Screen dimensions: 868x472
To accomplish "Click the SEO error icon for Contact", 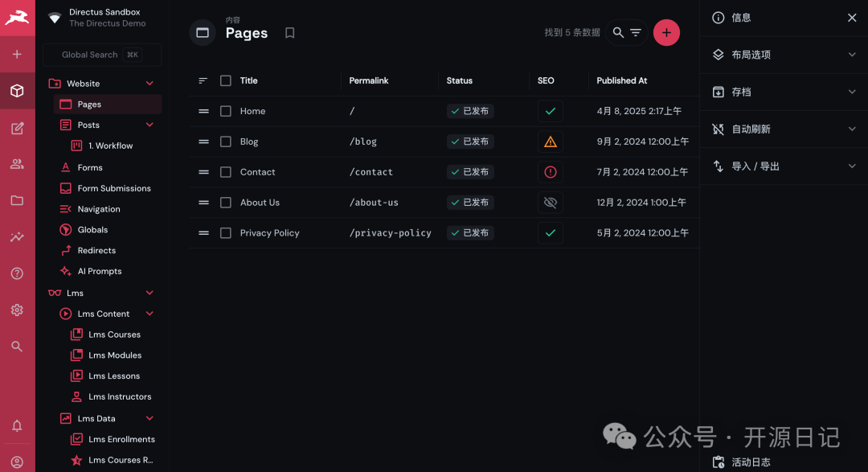I will (x=551, y=172).
